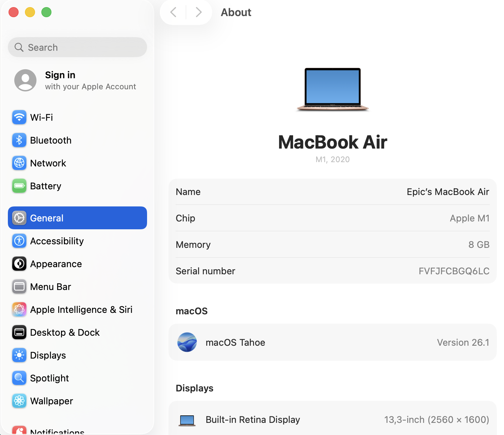Click the macOS Tahoe label
The height and width of the screenshot is (435, 504).
pyautogui.click(x=235, y=342)
